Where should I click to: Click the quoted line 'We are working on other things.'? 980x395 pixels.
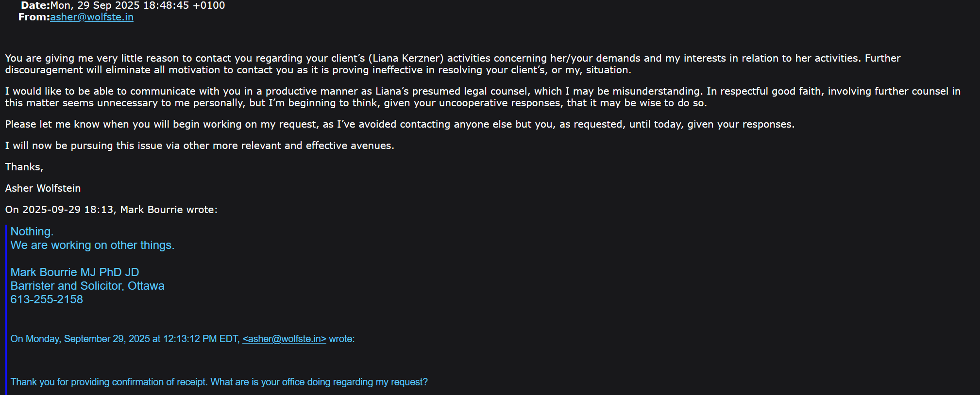pos(92,245)
